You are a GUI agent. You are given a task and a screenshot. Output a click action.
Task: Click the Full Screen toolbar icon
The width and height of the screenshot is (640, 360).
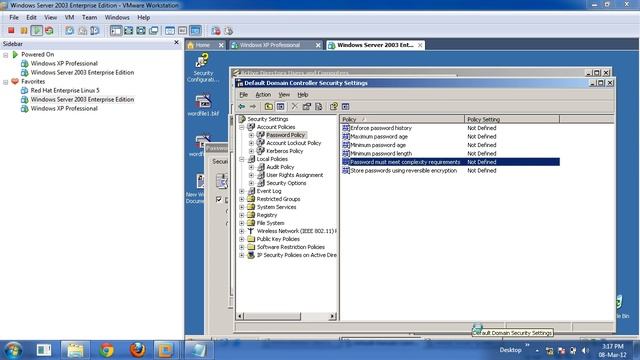129,30
